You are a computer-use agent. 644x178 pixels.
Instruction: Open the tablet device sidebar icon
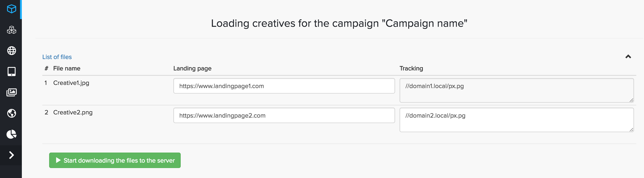tap(11, 72)
